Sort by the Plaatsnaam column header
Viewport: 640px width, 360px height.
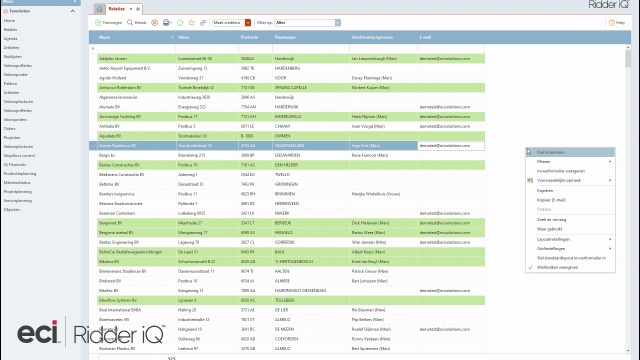tap(311, 37)
